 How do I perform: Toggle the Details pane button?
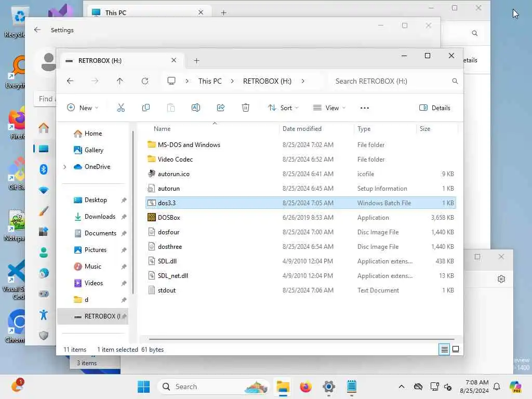pyautogui.click(x=435, y=108)
